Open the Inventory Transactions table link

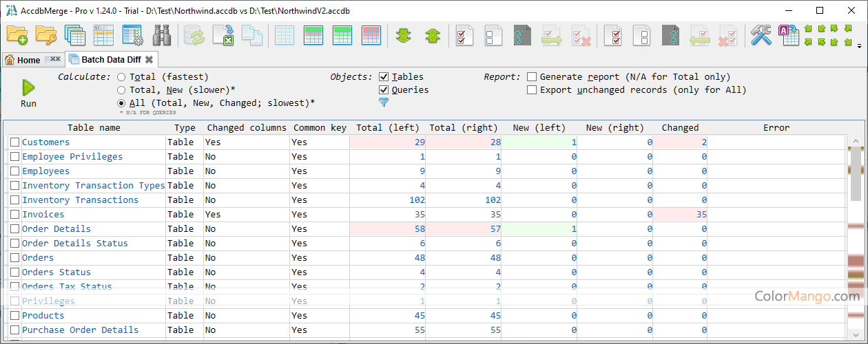(x=80, y=200)
